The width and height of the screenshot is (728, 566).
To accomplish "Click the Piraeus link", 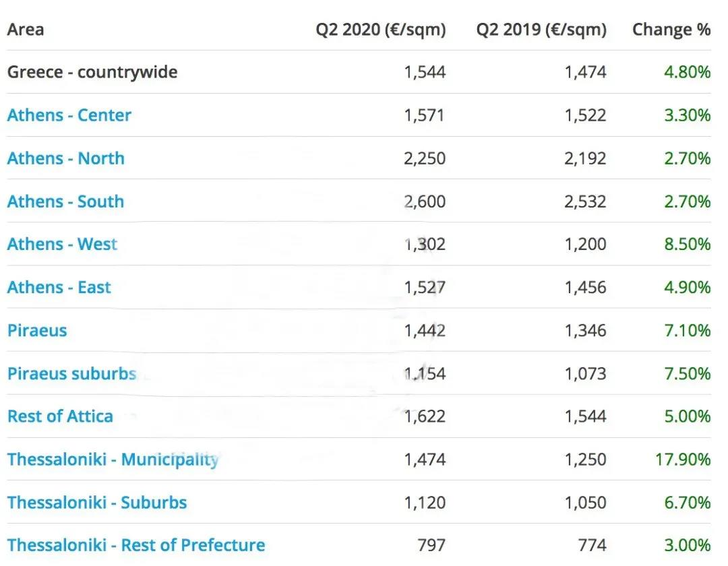I will point(37,331).
